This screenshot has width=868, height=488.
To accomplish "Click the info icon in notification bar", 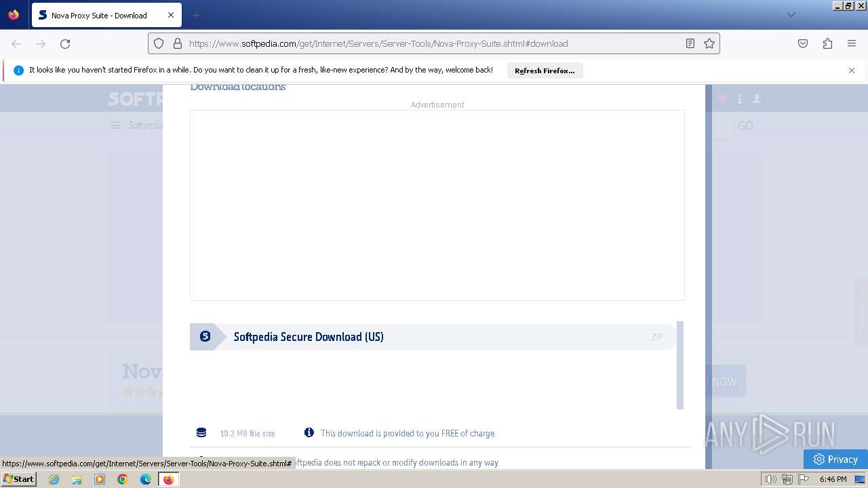I will 18,70.
